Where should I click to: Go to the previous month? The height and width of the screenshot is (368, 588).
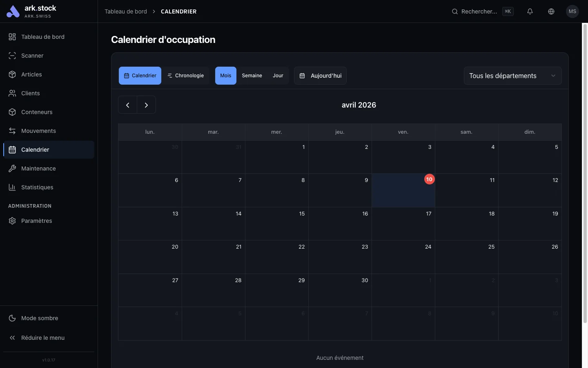pos(127,105)
